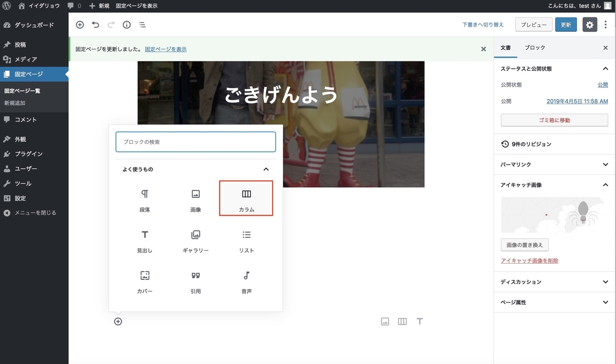Viewport: 616px width, 364px height.
Task: Click the featured image thumbnail
Action: point(554,215)
